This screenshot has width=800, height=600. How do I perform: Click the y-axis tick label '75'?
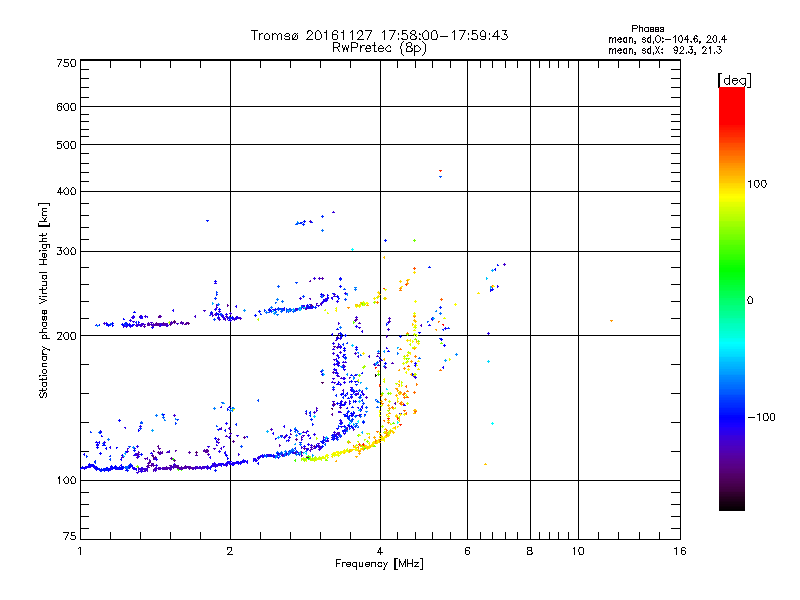[70, 536]
